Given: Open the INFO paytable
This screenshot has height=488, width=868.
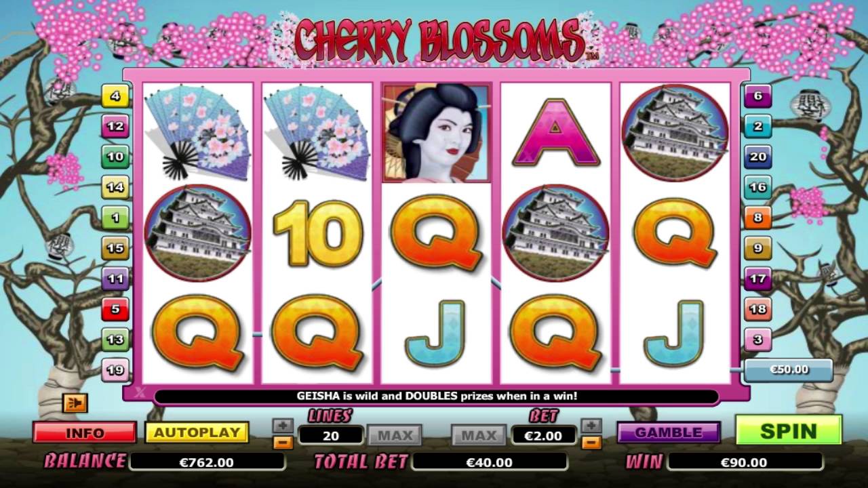Looking at the screenshot, I should tap(85, 432).
